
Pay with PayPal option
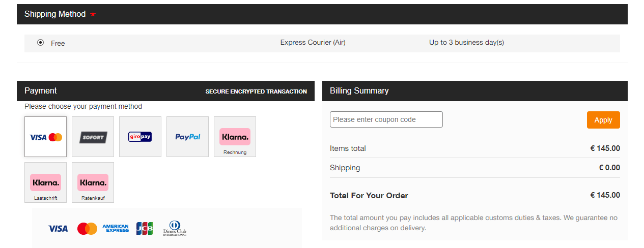pyautogui.click(x=187, y=137)
